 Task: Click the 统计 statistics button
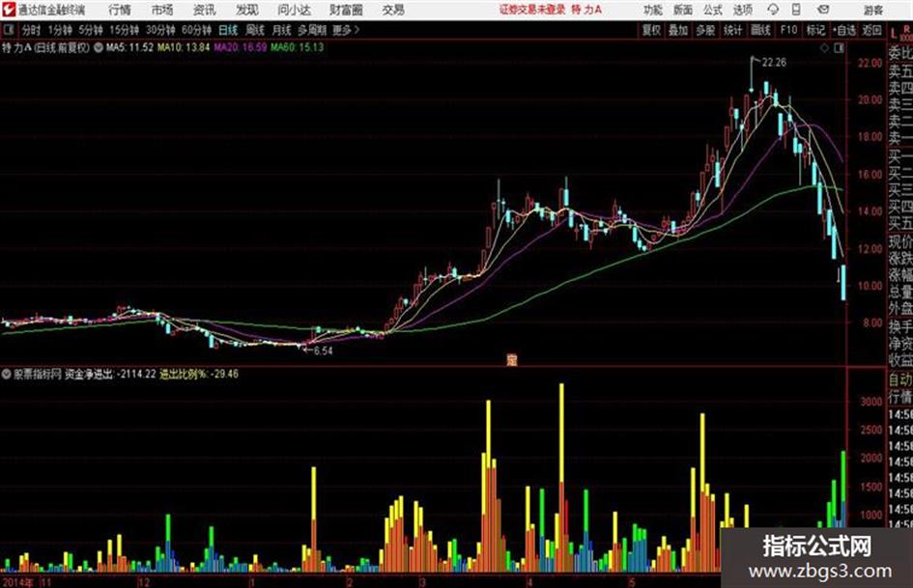click(x=733, y=30)
